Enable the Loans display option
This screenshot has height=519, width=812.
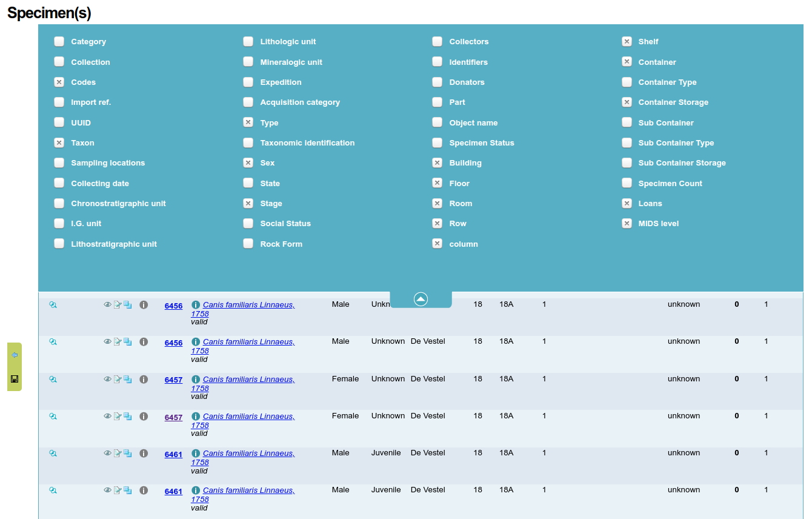click(627, 203)
